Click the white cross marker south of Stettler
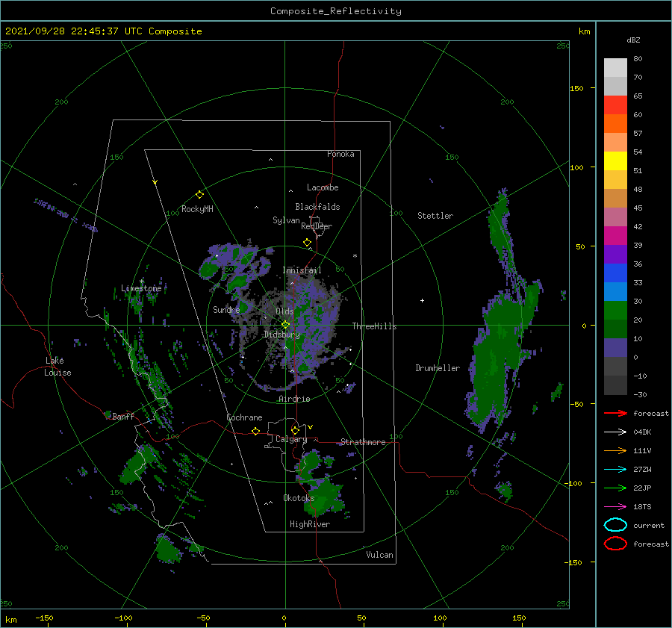 point(422,300)
